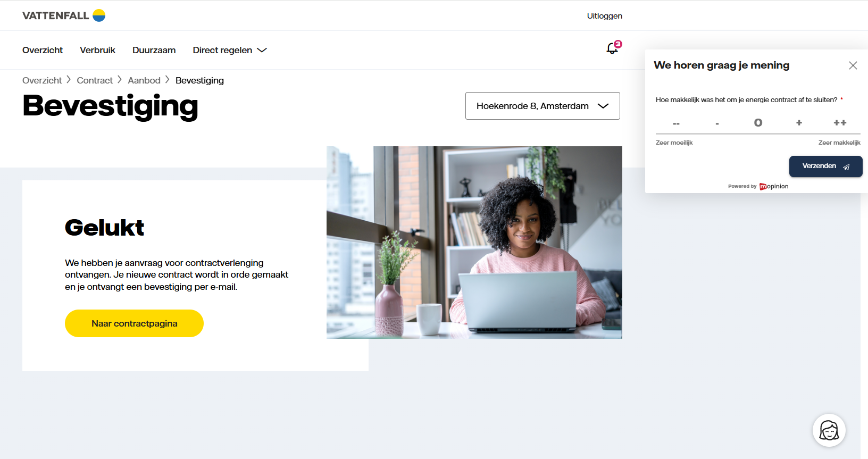This screenshot has width=868, height=459.
Task: Close the feedback survey panel
Action: click(x=853, y=65)
